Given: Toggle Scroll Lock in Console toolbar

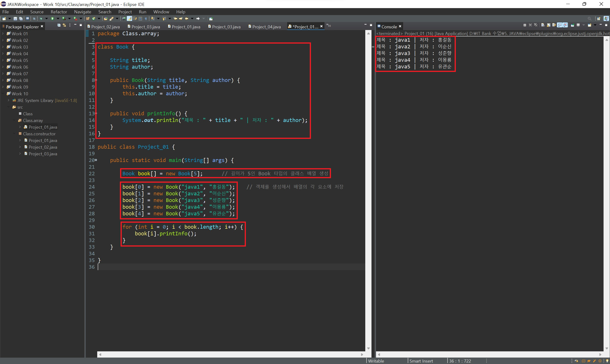Looking at the screenshot, I should pos(549,25).
